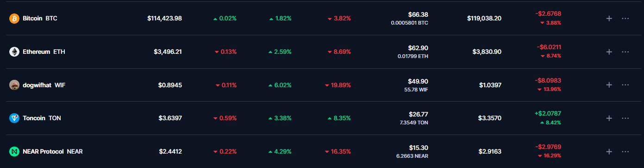
Task: Click the Bitcoin coin logo icon
Action: (14, 19)
